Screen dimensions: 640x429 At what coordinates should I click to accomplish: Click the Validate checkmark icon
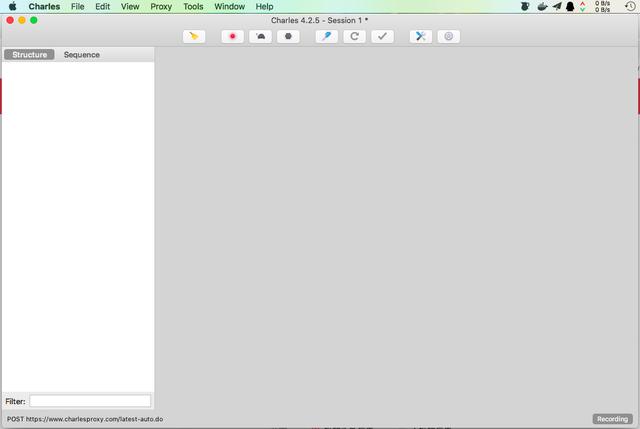point(382,36)
